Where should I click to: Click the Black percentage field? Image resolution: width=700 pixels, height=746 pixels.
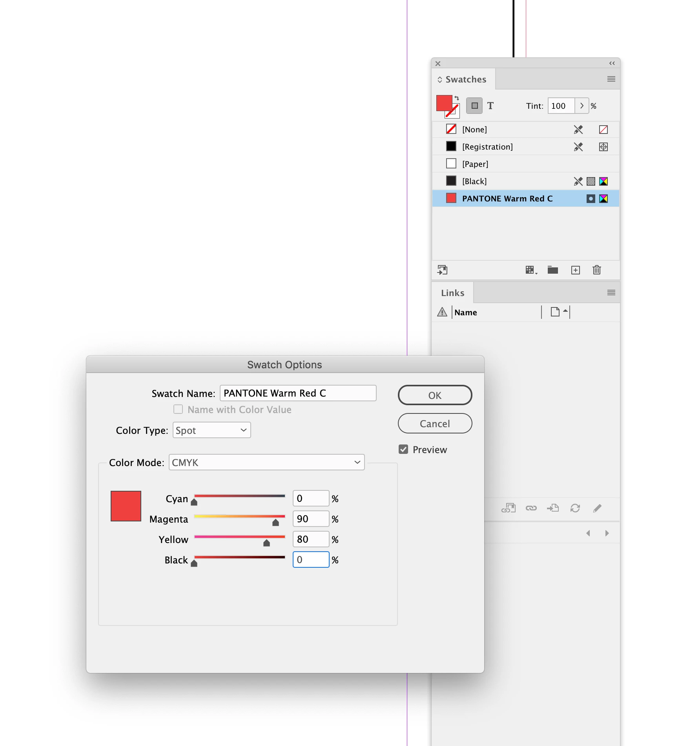click(x=311, y=559)
